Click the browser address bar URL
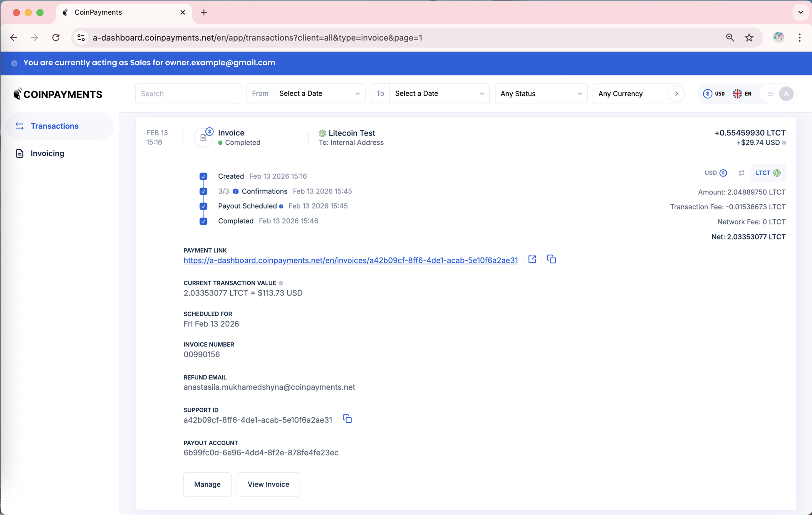The image size is (812, 515). pos(257,37)
